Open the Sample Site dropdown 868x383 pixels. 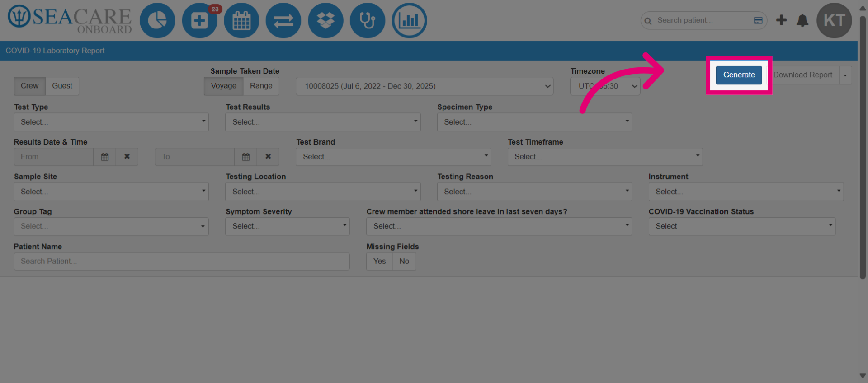111,191
